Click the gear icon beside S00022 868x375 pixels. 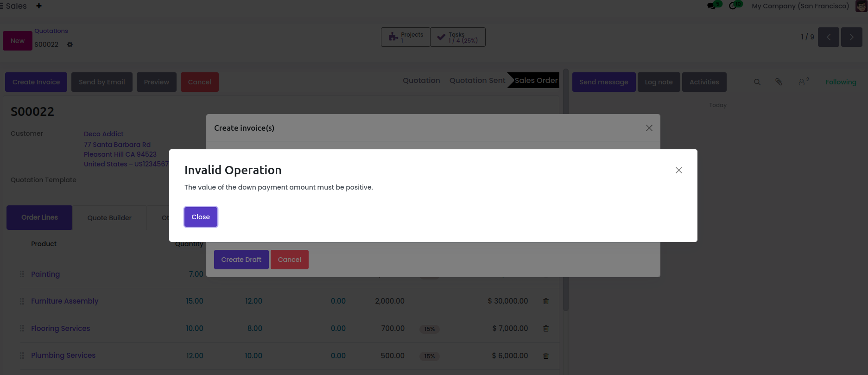70,44
